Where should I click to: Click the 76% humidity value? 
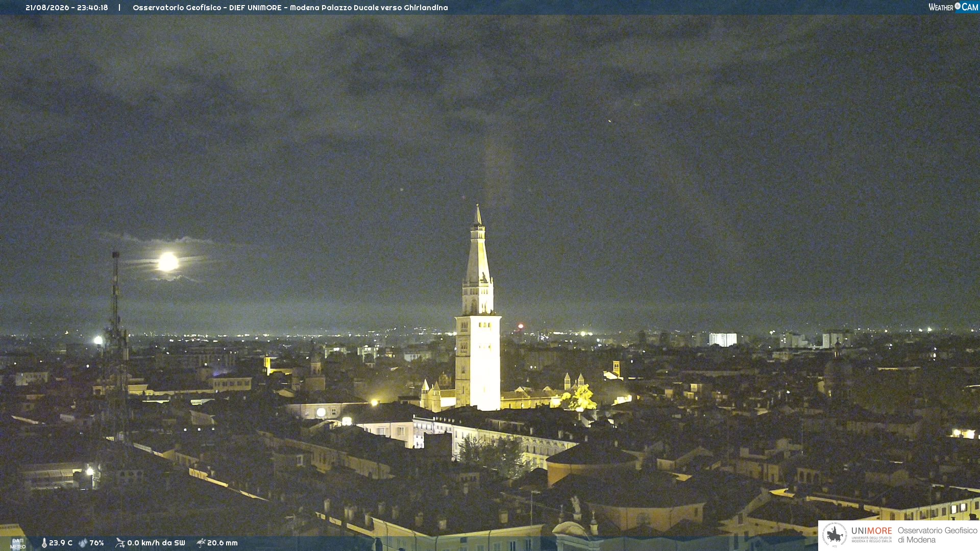pos(96,543)
